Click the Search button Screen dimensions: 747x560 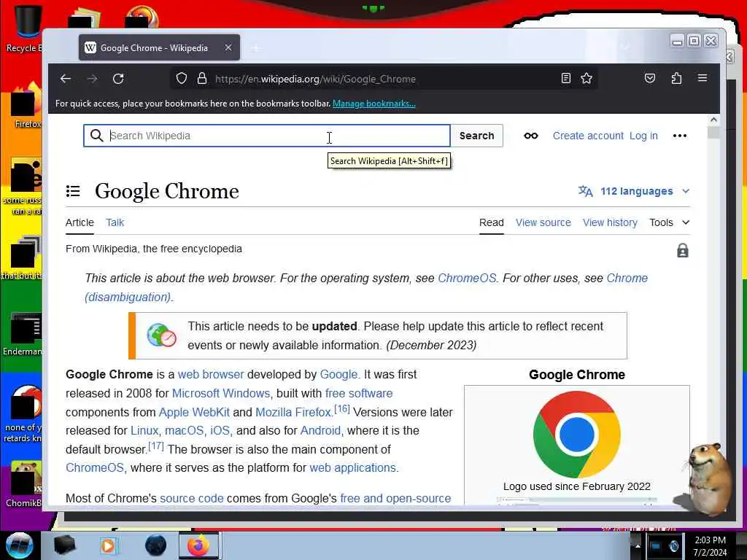point(476,136)
